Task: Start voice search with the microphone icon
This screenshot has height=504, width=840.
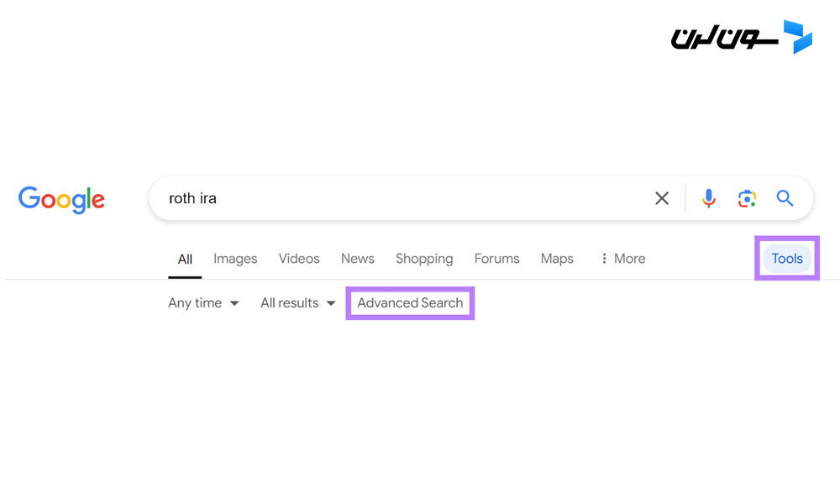Action: coord(708,199)
